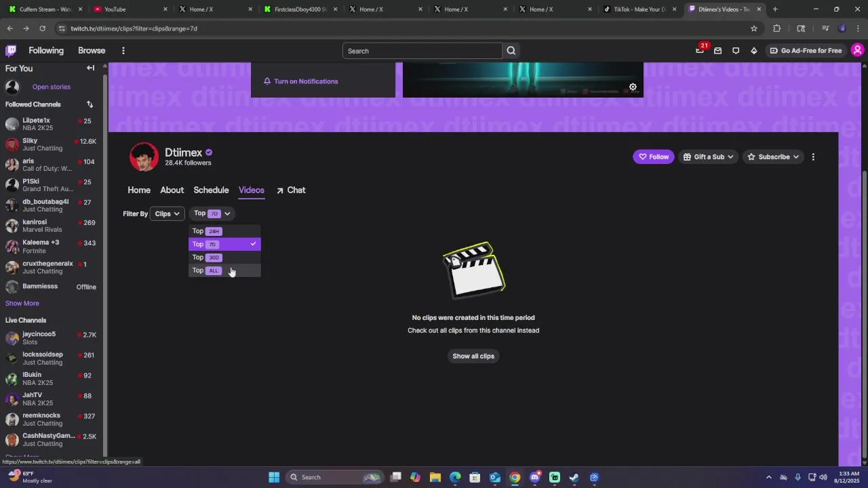Click the Get Bits diamond icon
This screenshot has width=868, height=488.
tap(754, 51)
